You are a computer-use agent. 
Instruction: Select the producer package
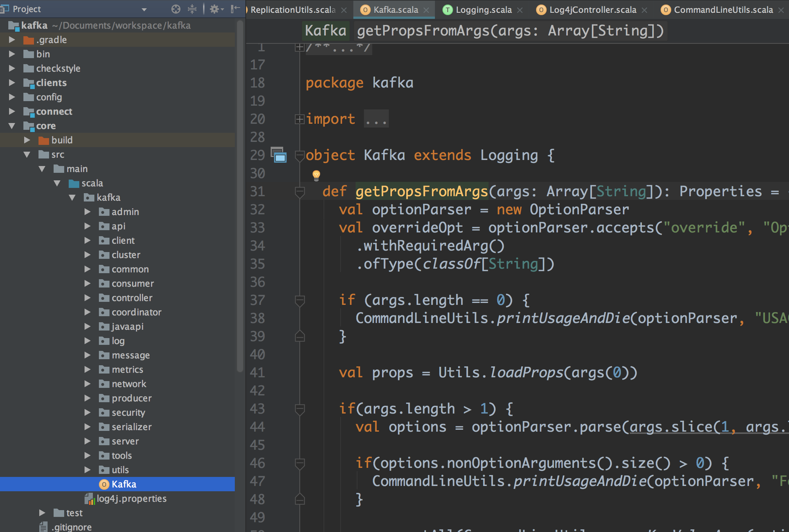[x=117, y=398]
